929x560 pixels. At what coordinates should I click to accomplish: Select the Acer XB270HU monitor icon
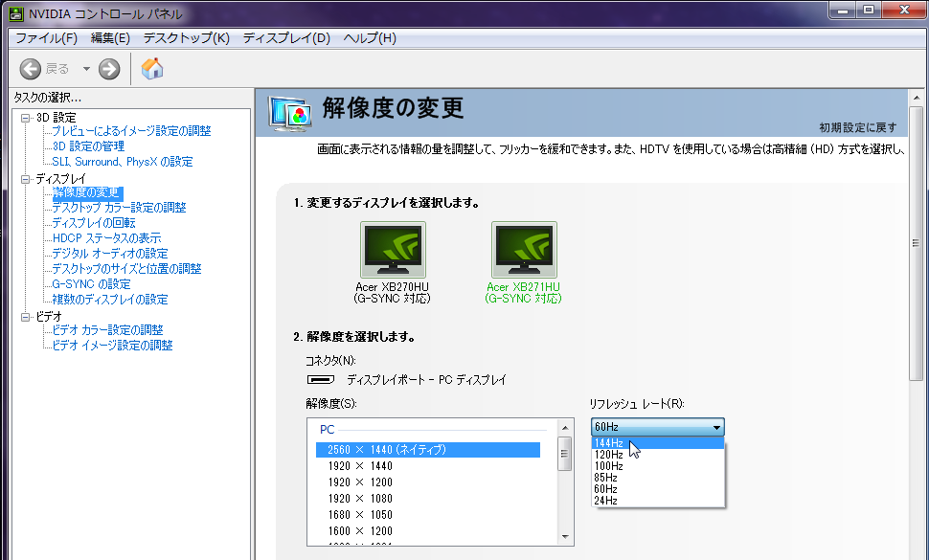click(x=393, y=250)
